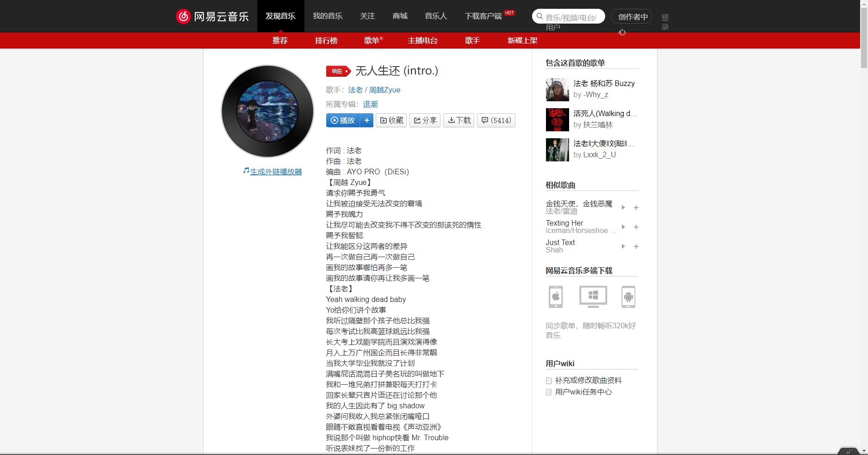Open the album 退潮 link
868x455 pixels.
click(371, 104)
